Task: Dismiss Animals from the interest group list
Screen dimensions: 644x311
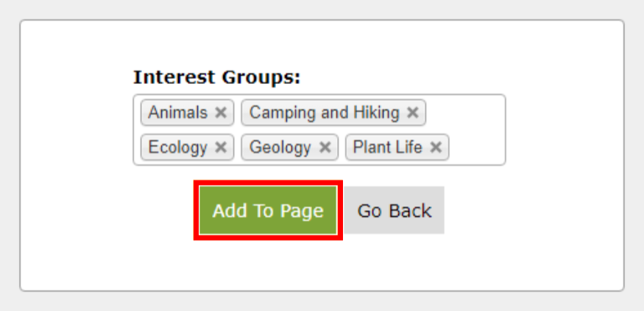Action: [x=221, y=112]
